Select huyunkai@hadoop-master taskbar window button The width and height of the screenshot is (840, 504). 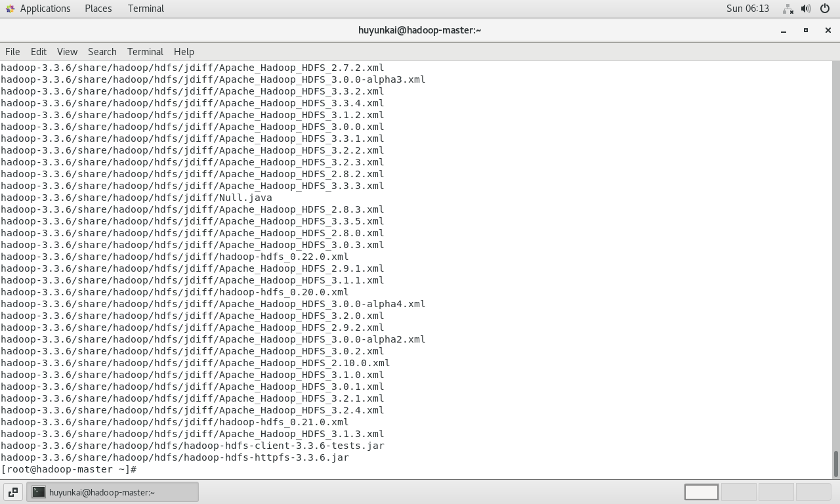112,492
